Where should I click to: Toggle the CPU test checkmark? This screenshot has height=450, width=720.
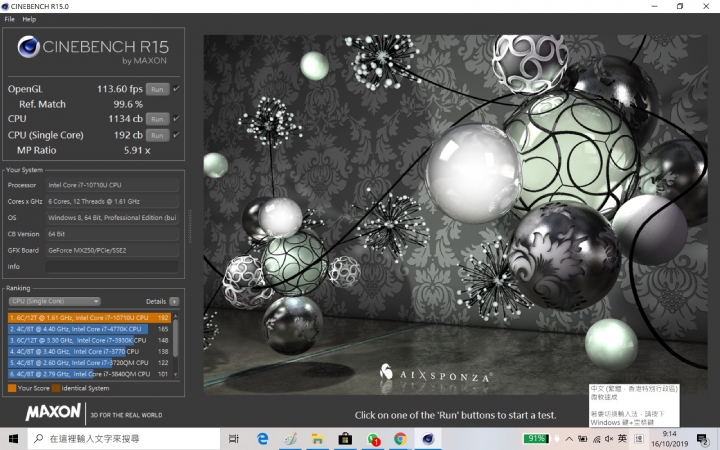(176, 118)
